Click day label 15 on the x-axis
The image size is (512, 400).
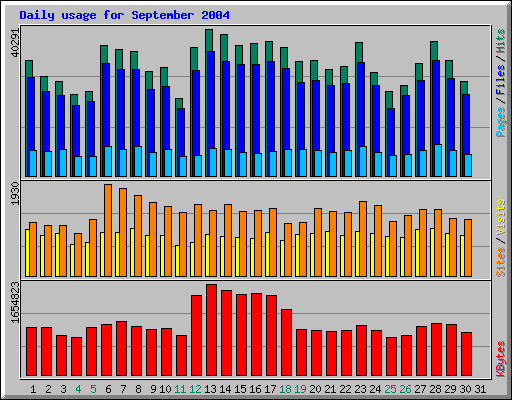[240, 389]
